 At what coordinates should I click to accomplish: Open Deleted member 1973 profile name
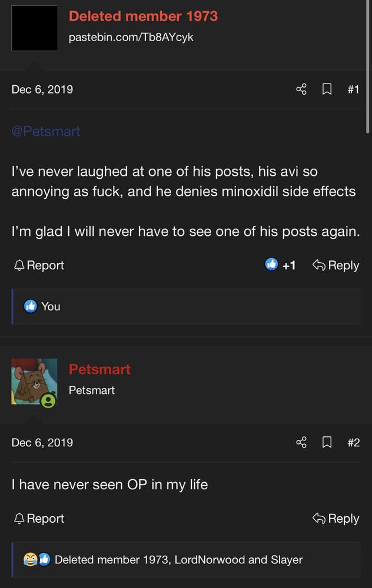[x=143, y=16]
